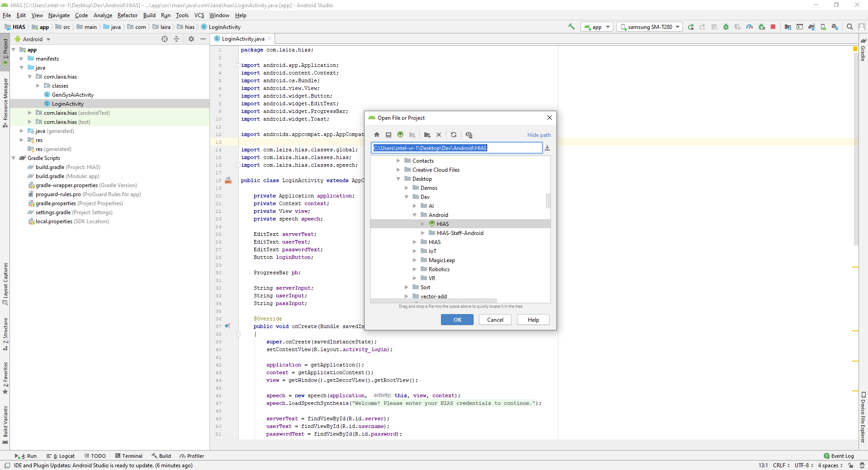
Task: Expand the Contacts folder in dialog
Action: coord(398,161)
